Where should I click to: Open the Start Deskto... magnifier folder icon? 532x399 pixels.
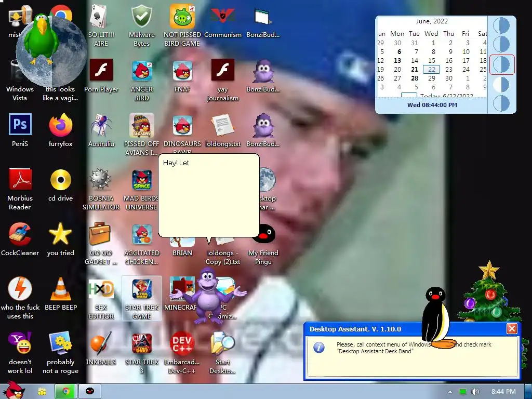223,353
